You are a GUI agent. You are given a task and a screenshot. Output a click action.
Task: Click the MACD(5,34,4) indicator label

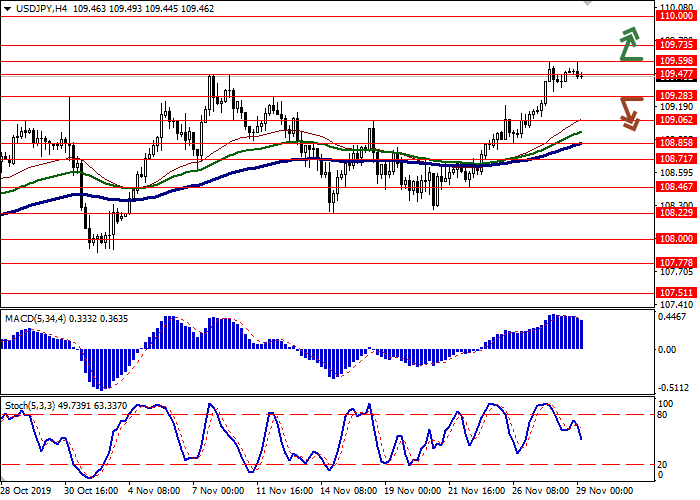pyautogui.click(x=37, y=318)
